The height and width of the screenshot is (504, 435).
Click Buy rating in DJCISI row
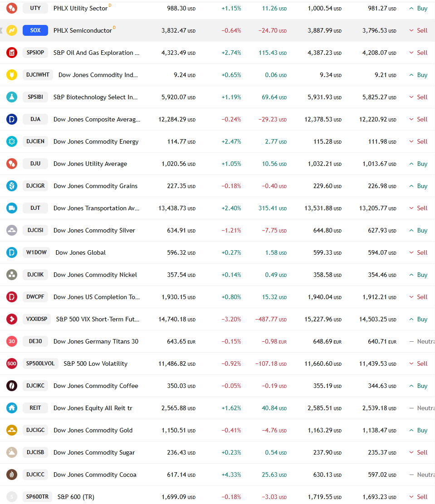pos(418,230)
